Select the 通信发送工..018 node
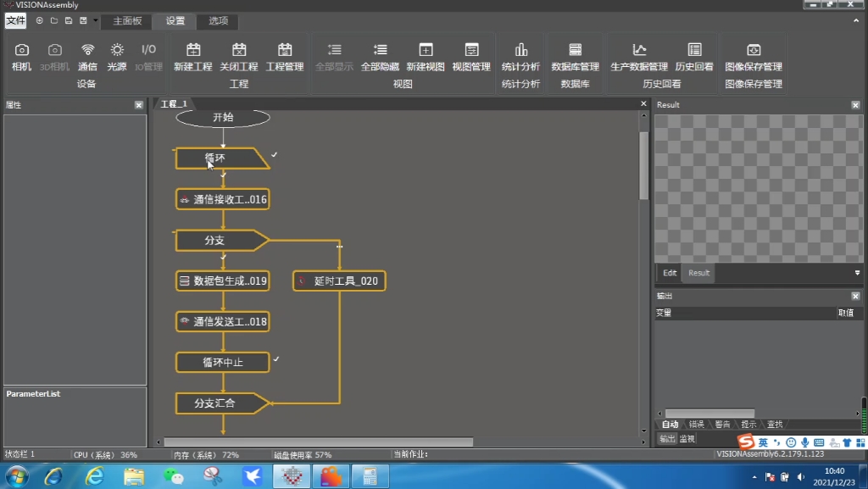Screen dimensions: 868x489 (x=223, y=321)
